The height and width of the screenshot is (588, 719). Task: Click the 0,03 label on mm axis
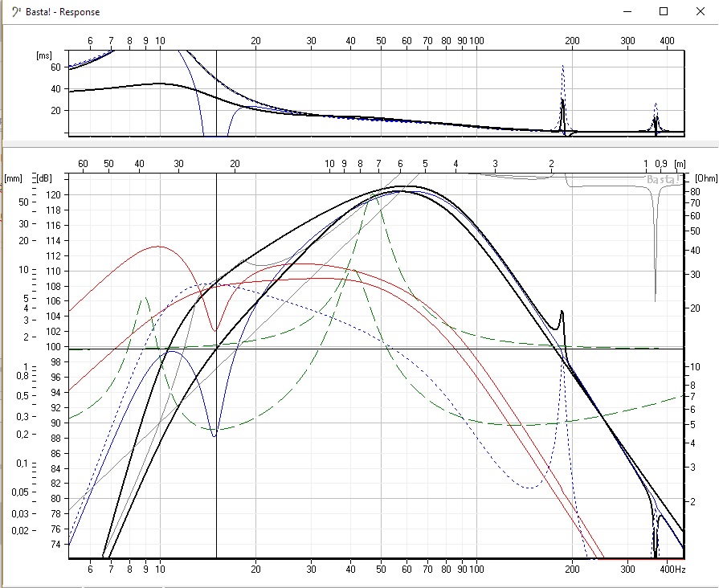[x=20, y=514]
